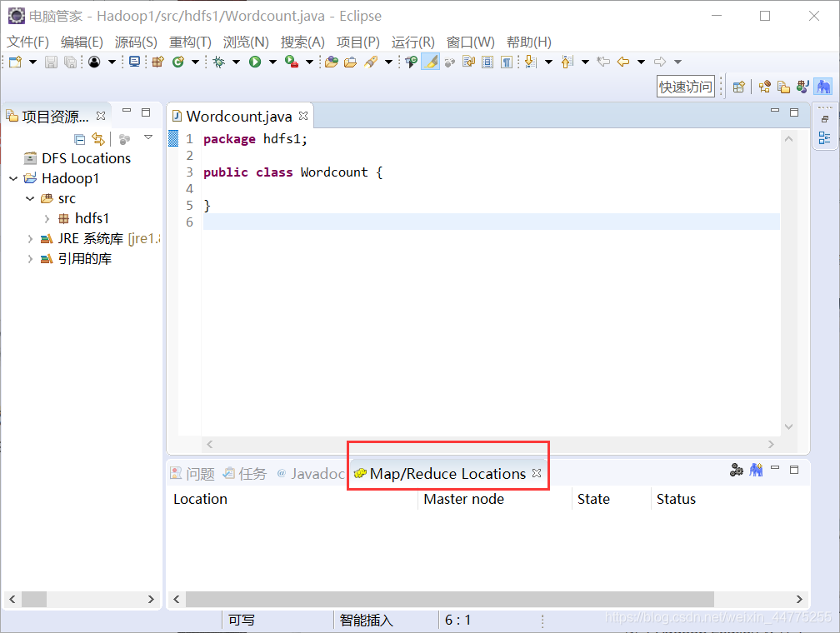
Task: Toggle the Mark Occurrences highlighter
Action: point(430,61)
